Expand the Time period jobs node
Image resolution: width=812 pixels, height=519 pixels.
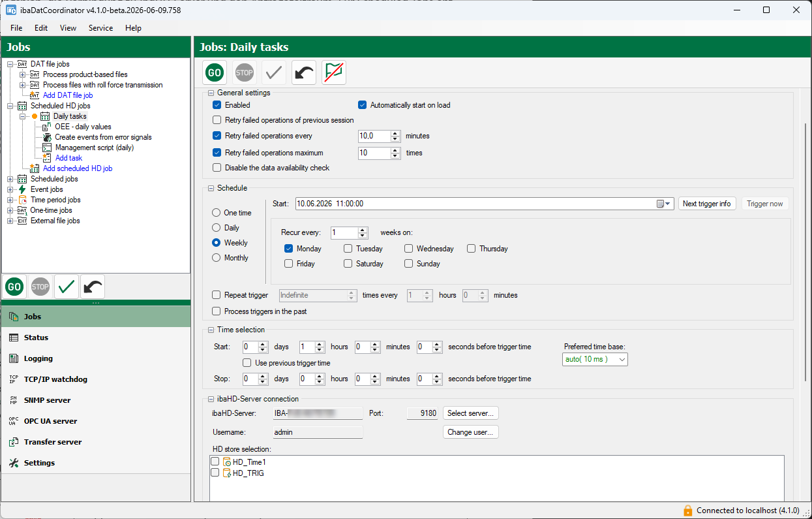click(x=10, y=200)
